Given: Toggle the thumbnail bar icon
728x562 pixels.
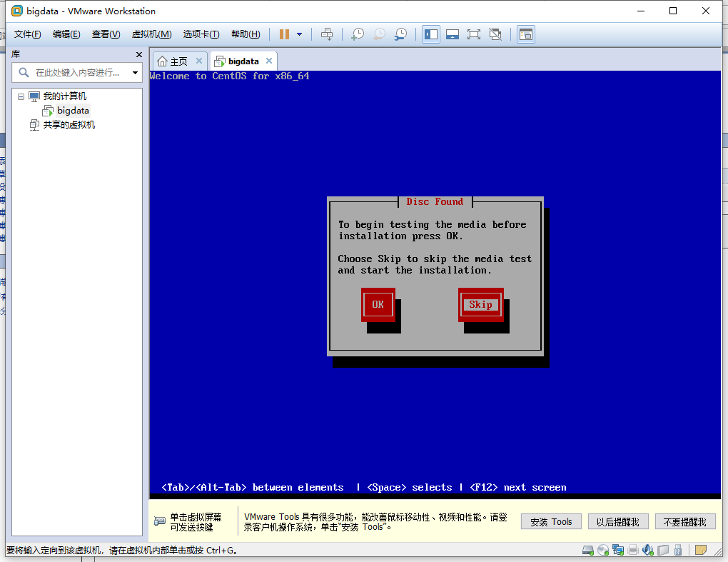Looking at the screenshot, I should (x=453, y=34).
